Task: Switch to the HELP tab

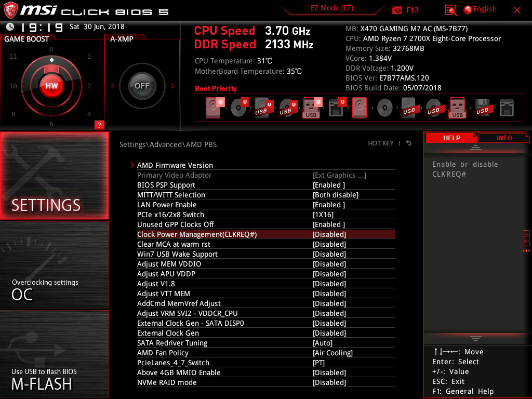Action: tap(451, 138)
